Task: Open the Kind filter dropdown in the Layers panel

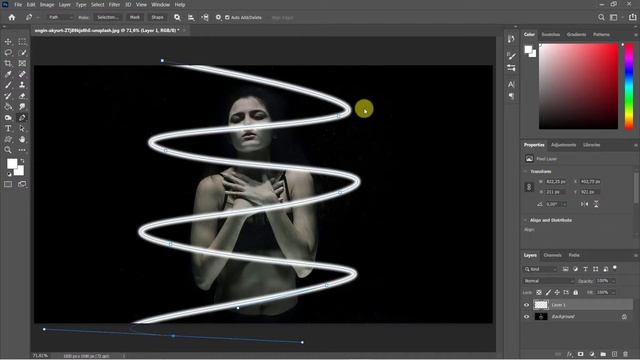Action: click(540, 269)
